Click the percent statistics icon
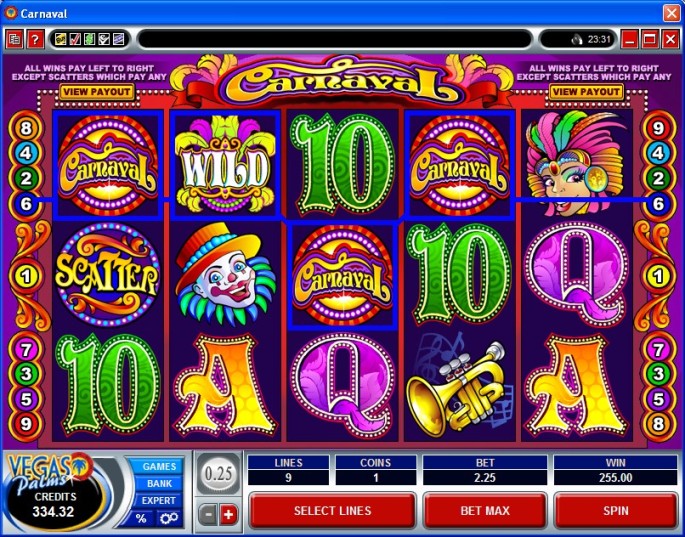This screenshot has width=685, height=537. [x=141, y=518]
